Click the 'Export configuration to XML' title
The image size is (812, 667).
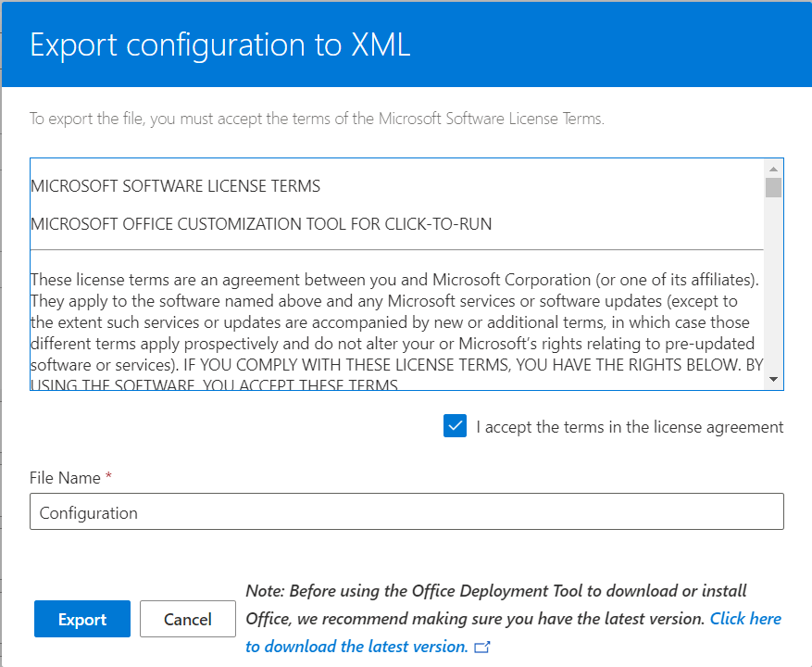tap(219, 44)
